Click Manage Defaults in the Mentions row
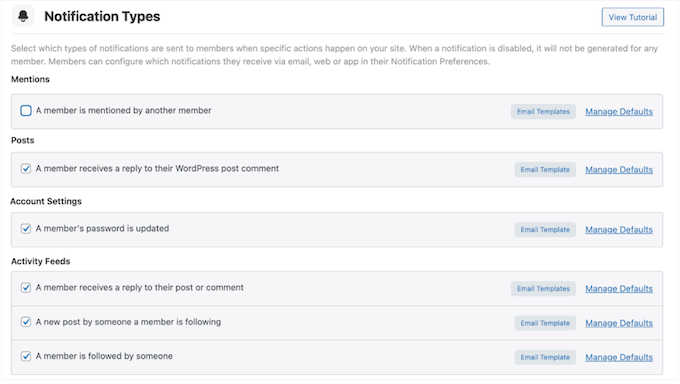The height and width of the screenshot is (384, 680). 619,112
